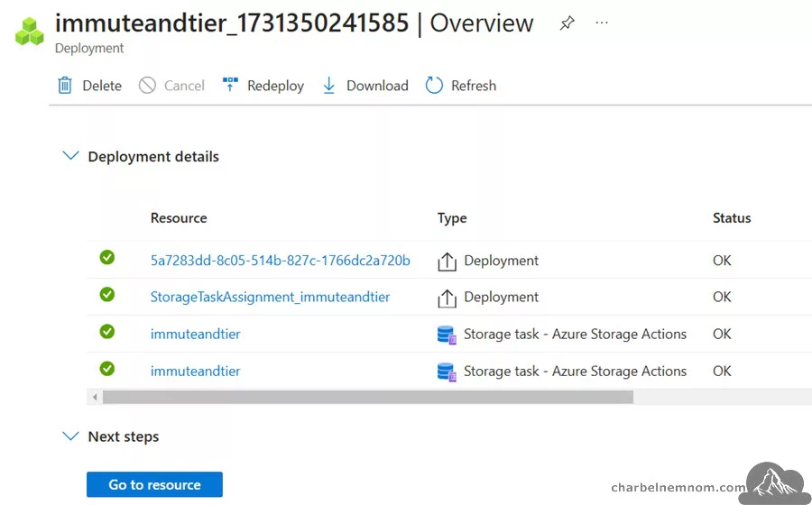Viewport: 812px width, 505px height.
Task: Click the last immuteandtier row's green check
Action: pyautogui.click(x=107, y=369)
